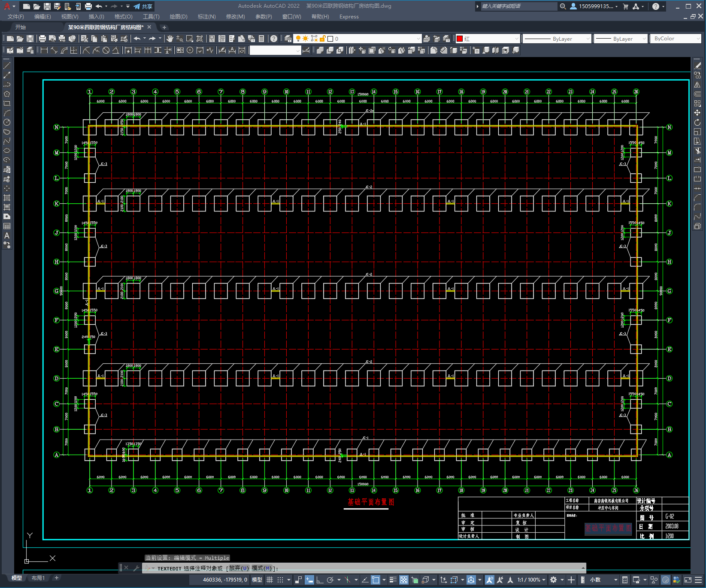706x588 pixels.
Task: Click the Quick Access Save icon
Action: pyautogui.click(x=47, y=6)
